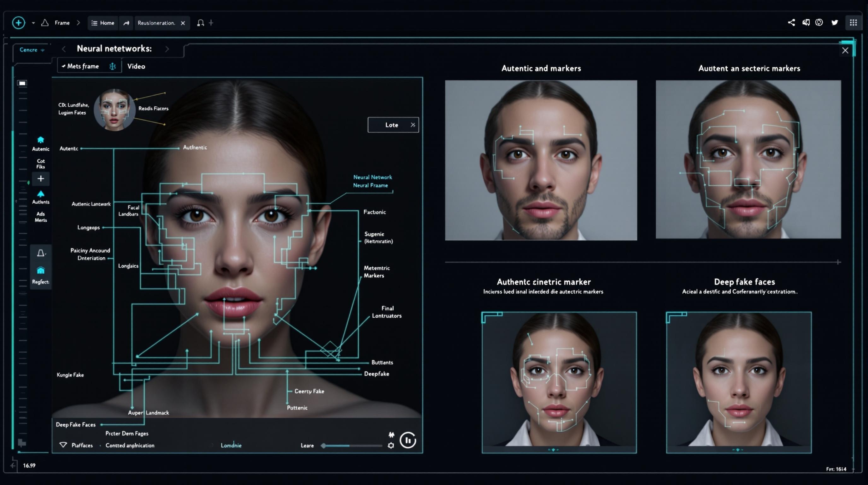Screen dimensions: 868x485
Task: Enable the Twitter icon toggle in top-right bar
Action: [835, 22]
